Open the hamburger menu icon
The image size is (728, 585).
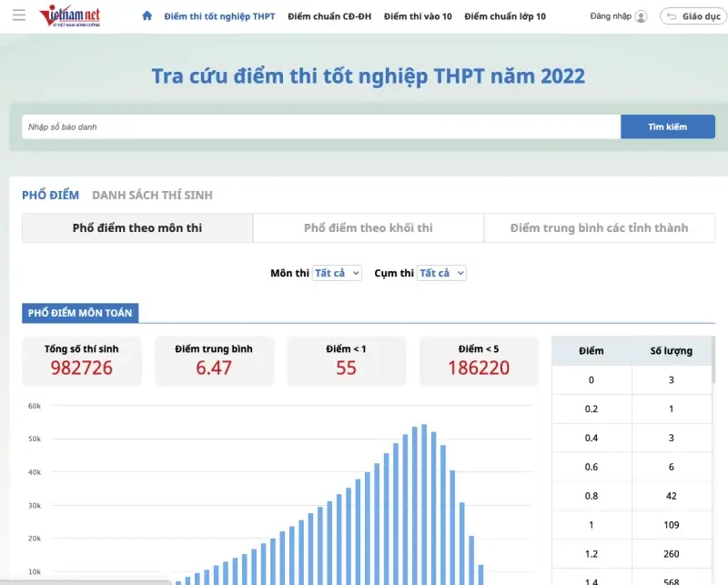coord(18,16)
